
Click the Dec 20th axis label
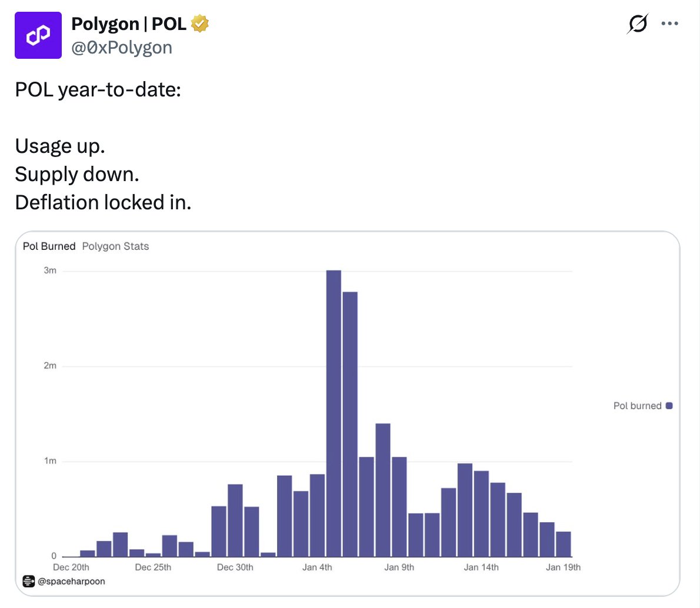[x=71, y=567]
